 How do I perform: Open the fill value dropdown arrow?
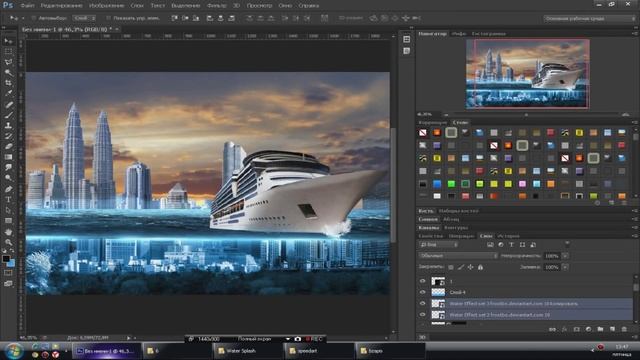[565, 267]
